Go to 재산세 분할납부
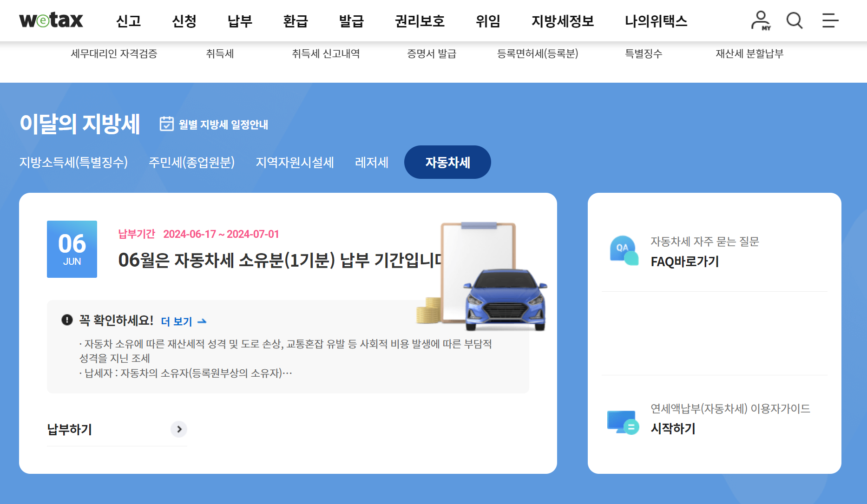Viewport: 867px width, 504px height. (x=749, y=53)
